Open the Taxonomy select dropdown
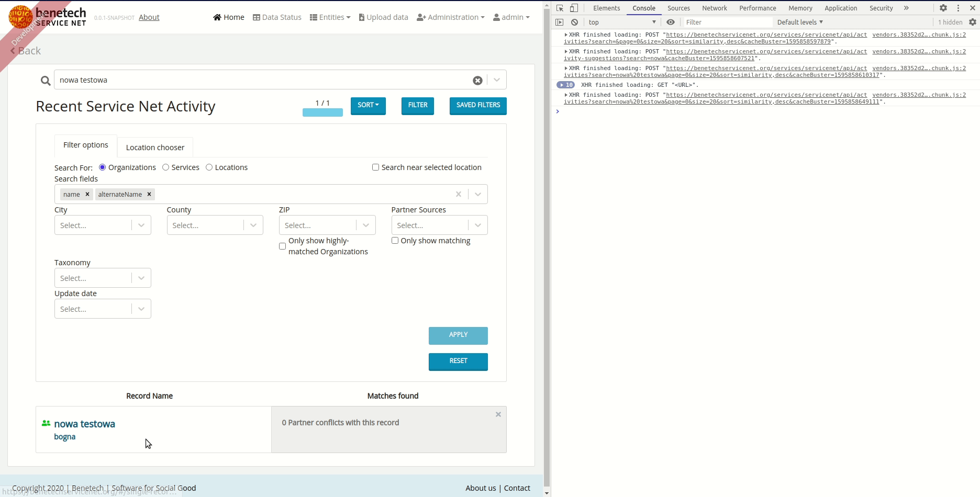 [103, 278]
